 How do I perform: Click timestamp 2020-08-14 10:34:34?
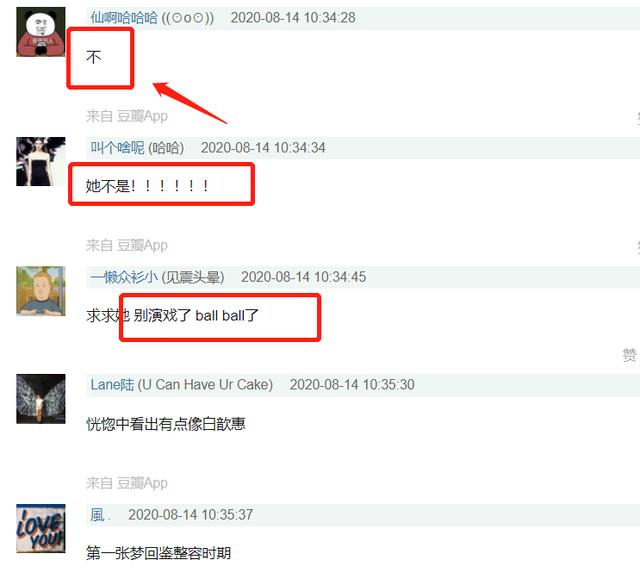click(x=263, y=147)
